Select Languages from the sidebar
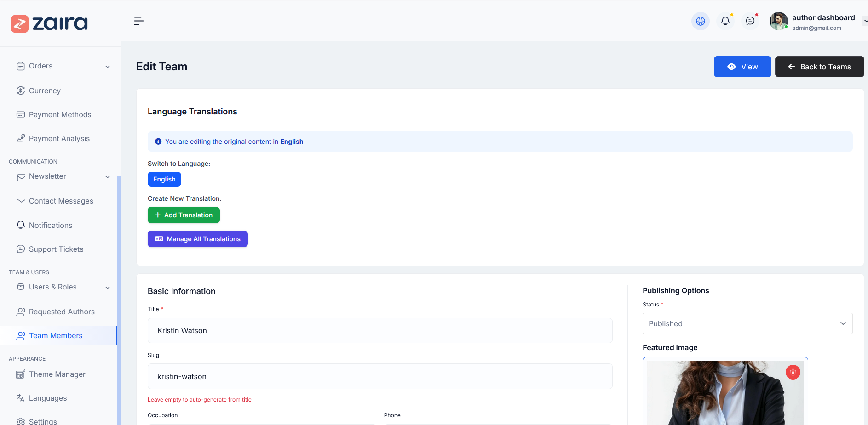The image size is (868, 425). click(48, 398)
